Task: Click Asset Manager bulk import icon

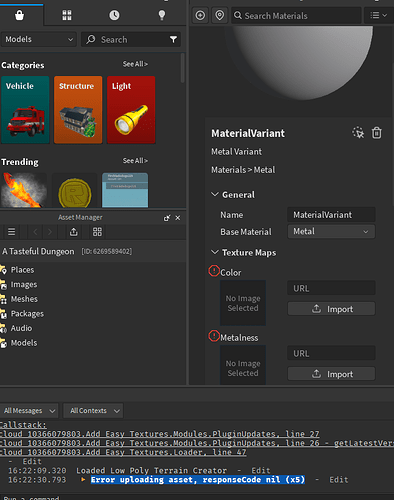Action: point(74,232)
